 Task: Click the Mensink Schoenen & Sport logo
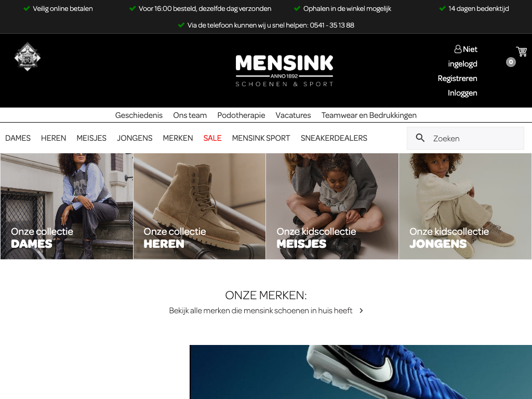pyautogui.click(x=284, y=71)
